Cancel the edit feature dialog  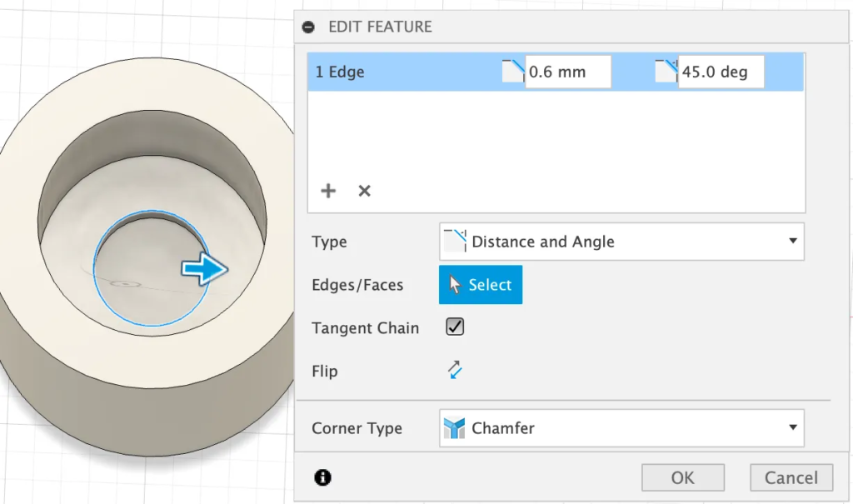pos(791,477)
